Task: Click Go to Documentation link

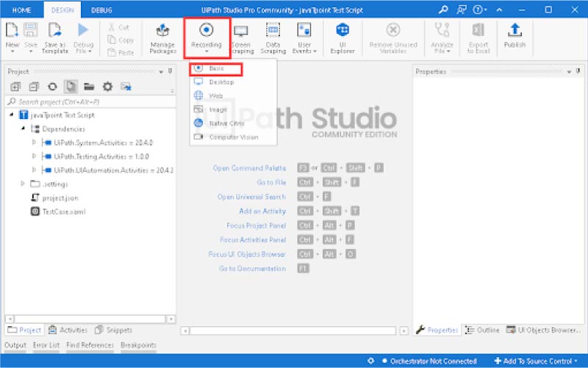Action: 252,269
